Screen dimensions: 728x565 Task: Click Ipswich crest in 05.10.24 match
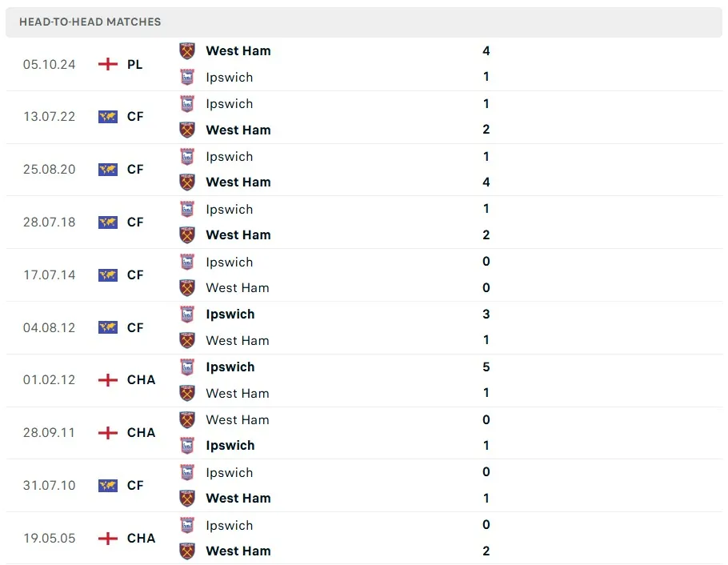(x=187, y=78)
